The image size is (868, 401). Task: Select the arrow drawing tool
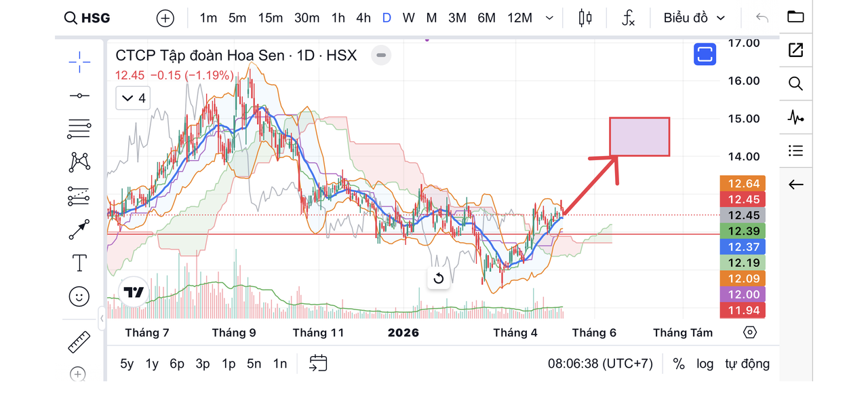point(79,229)
